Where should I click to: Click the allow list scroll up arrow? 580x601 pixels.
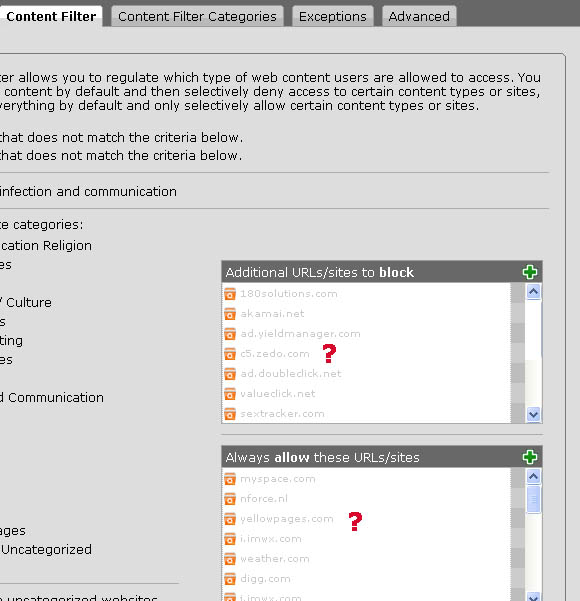click(533, 476)
